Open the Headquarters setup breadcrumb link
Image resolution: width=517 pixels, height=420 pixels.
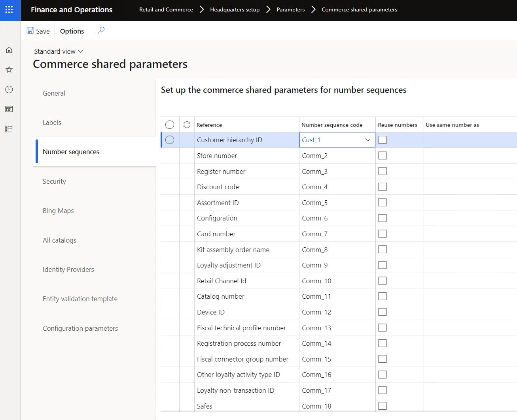point(235,9)
